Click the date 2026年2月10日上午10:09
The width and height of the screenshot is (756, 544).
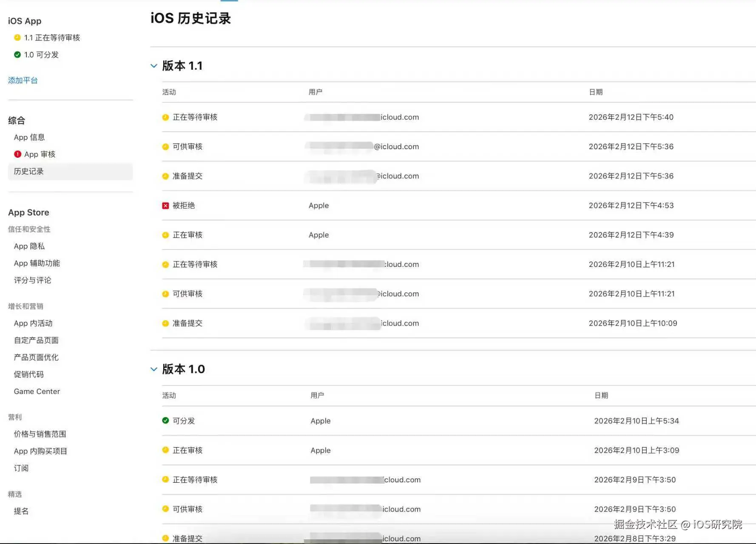pos(633,323)
